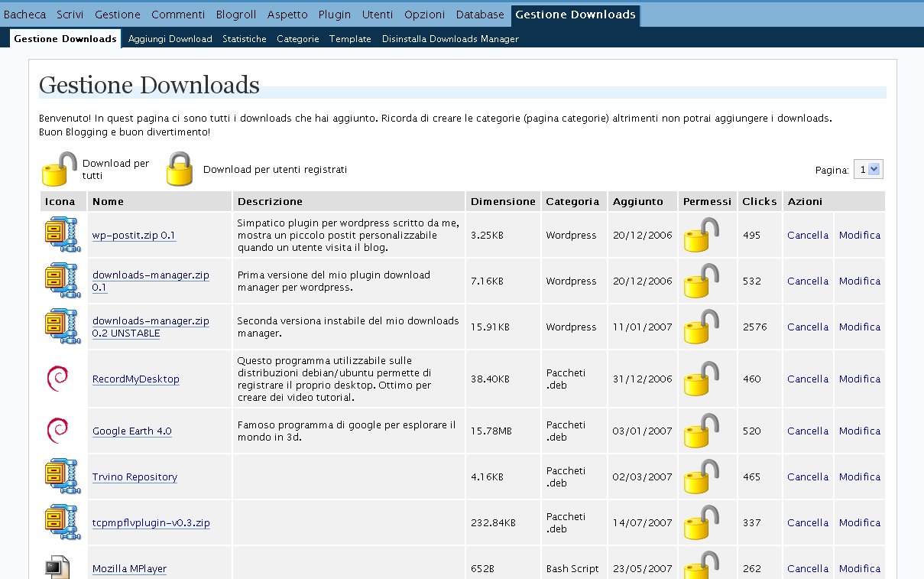Click Cancella for tcpmpflvplugin-v0.3.zip
Viewport: 924px width, 579px height.
pyautogui.click(x=808, y=523)
